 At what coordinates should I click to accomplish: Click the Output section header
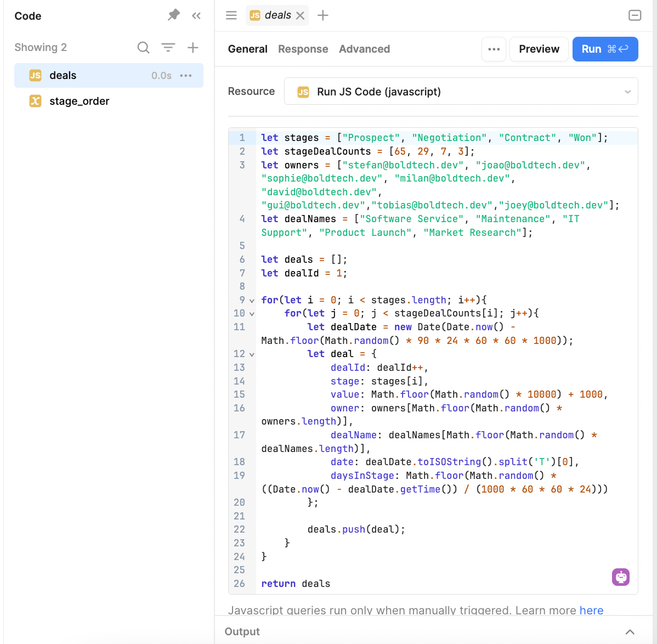[242, 631]
